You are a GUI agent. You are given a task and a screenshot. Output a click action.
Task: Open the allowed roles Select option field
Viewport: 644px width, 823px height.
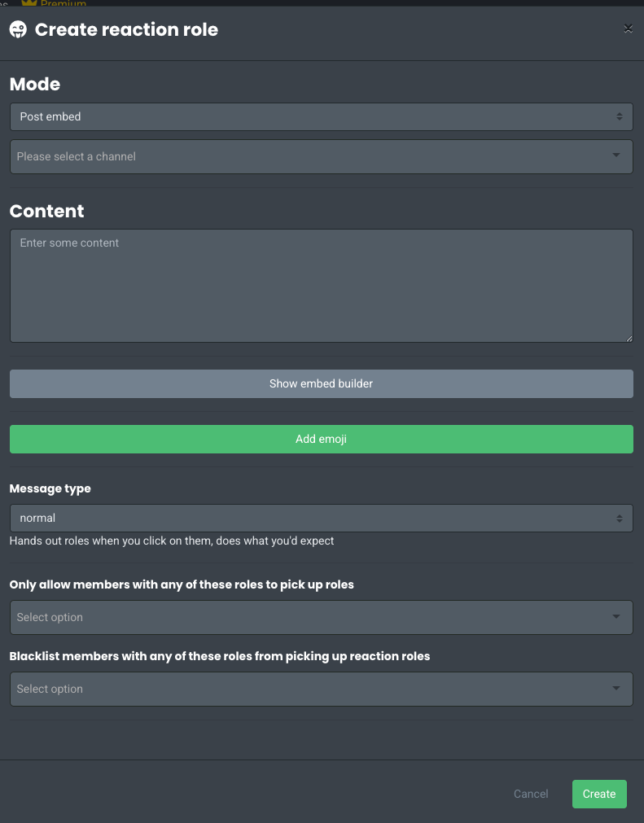click(309, 617)
